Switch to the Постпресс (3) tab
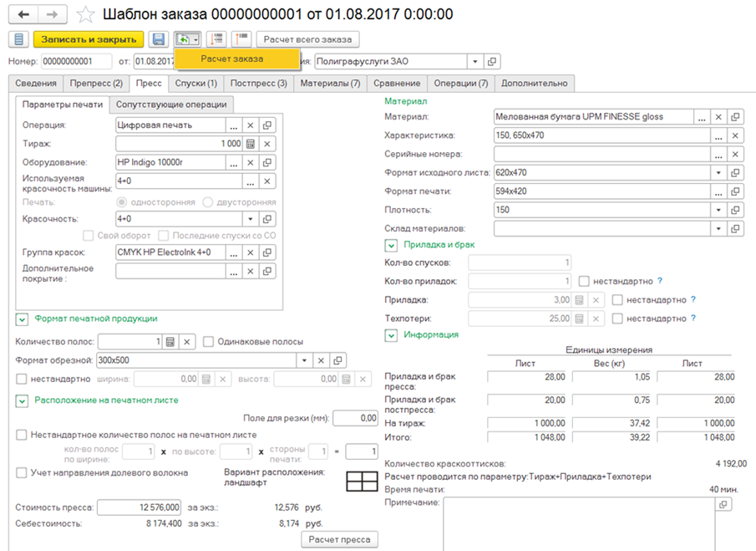 click(258, 83)
